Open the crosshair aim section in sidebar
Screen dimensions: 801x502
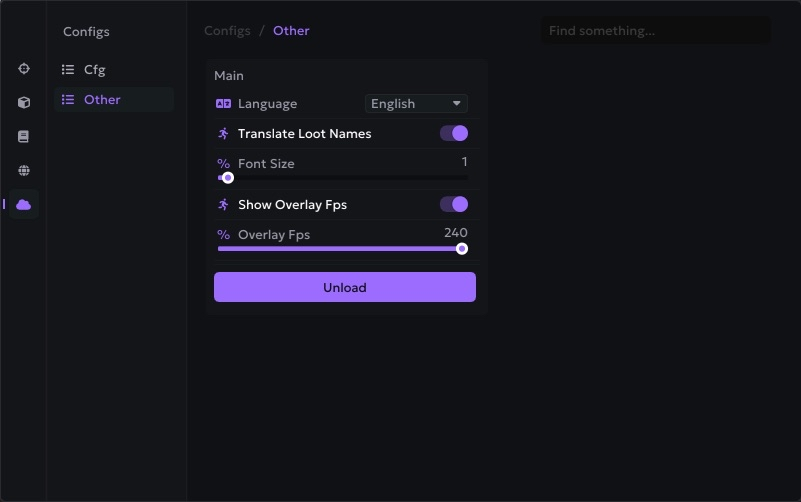pyautogui.click(x=24, y=69)
